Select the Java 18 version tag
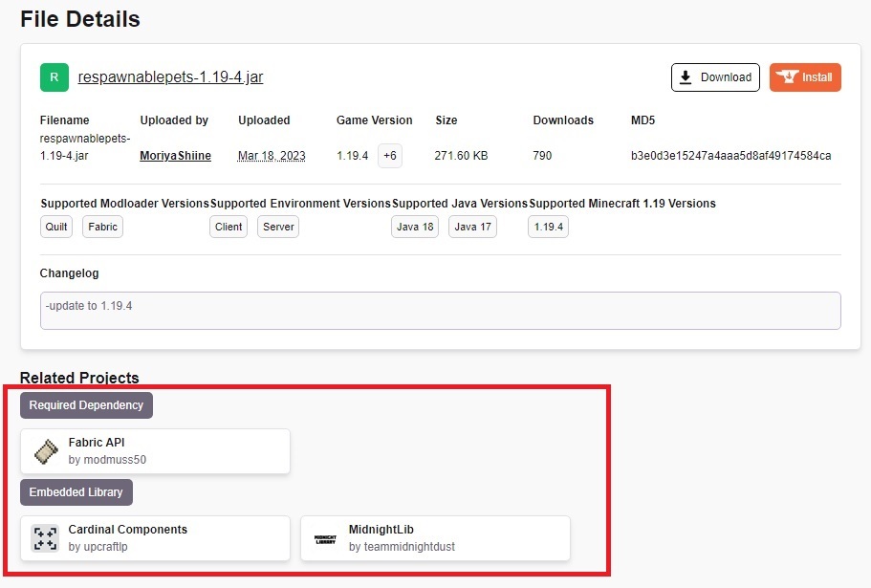Screen dimensions: 871x588 415,228
